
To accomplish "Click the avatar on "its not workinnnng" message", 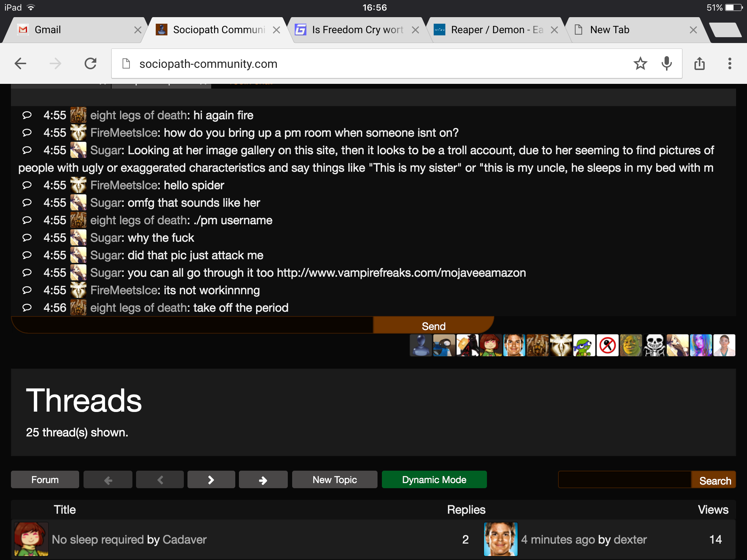I will 78,290.
